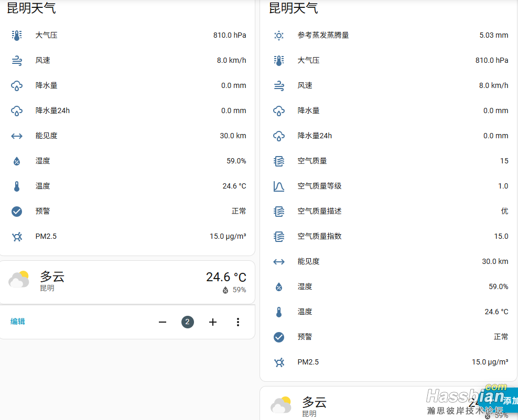The height and width of the screenshot is (420, 518).
Task: Click the sun icon beside 参考蒸发蒸腾量
Action: (279, 36)
